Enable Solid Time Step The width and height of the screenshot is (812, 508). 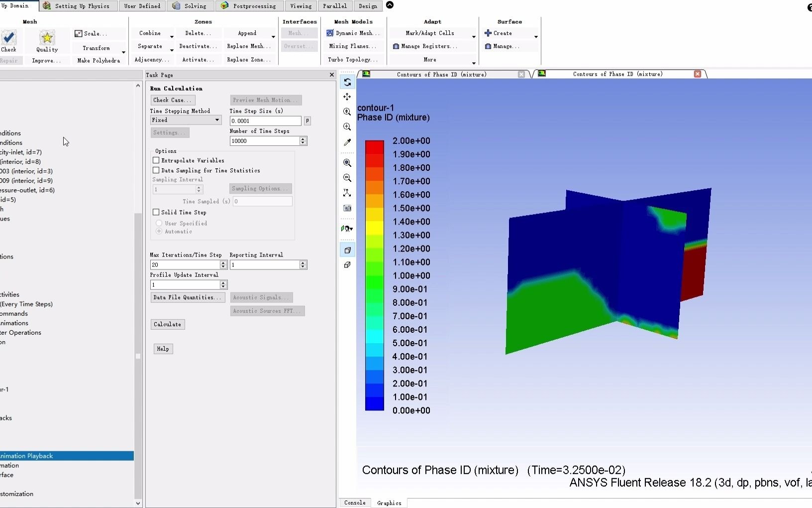[x=156, y=212]
